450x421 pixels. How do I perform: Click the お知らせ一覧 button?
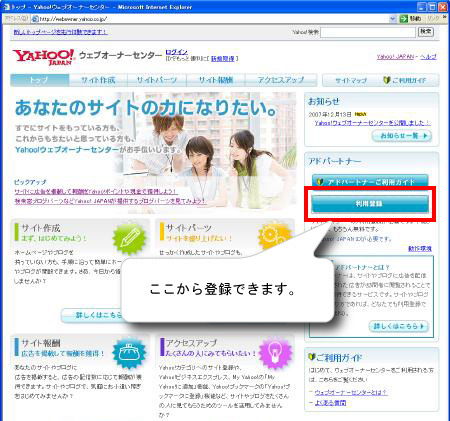402,136
